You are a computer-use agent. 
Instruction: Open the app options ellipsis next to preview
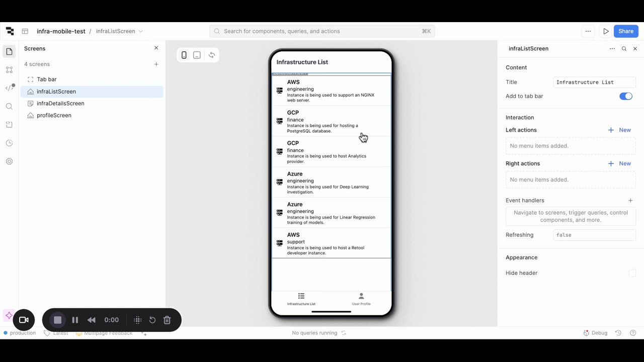[x=588, y=31]
